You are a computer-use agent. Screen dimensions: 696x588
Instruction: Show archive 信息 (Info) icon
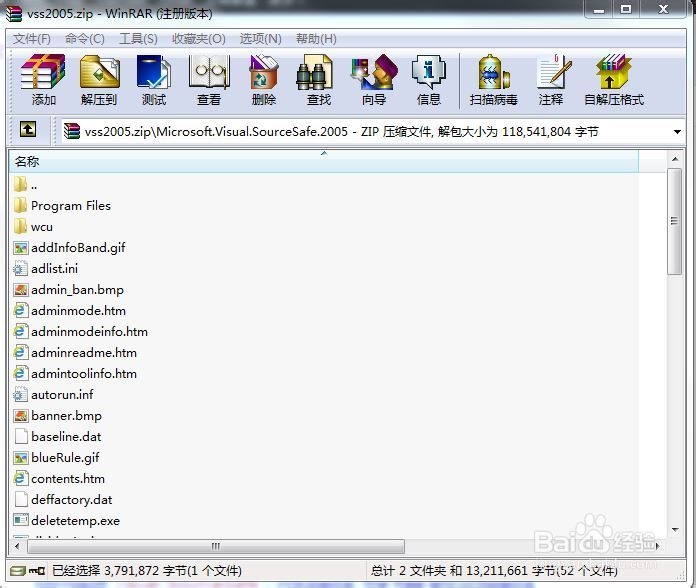[x=429, y=71]
